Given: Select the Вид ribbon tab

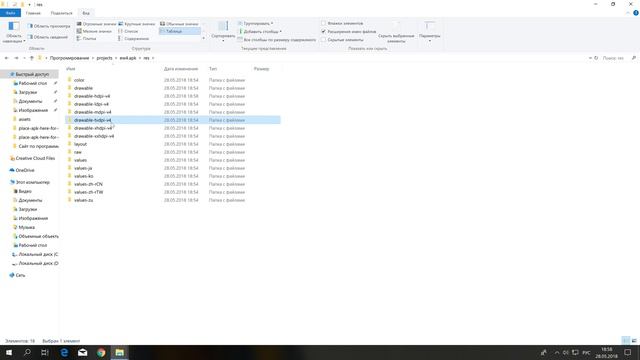Looking at the screenshot, I should (x=86, y=13).
